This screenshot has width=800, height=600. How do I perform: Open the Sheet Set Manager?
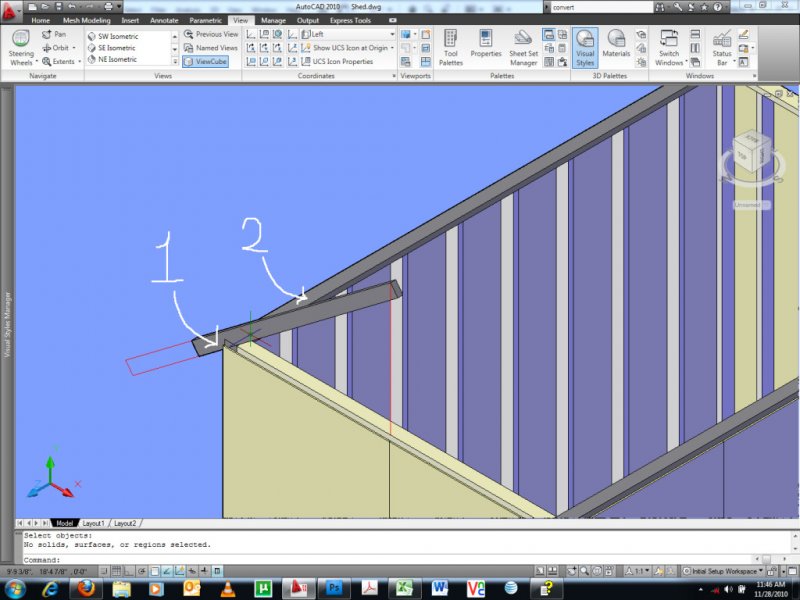(523, 47)
